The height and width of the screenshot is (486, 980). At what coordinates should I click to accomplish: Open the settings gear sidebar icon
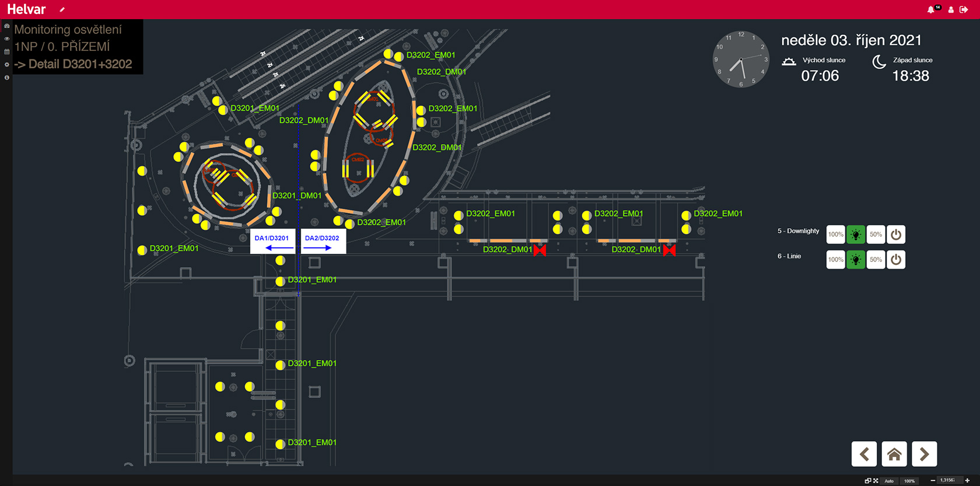[6, 65]
